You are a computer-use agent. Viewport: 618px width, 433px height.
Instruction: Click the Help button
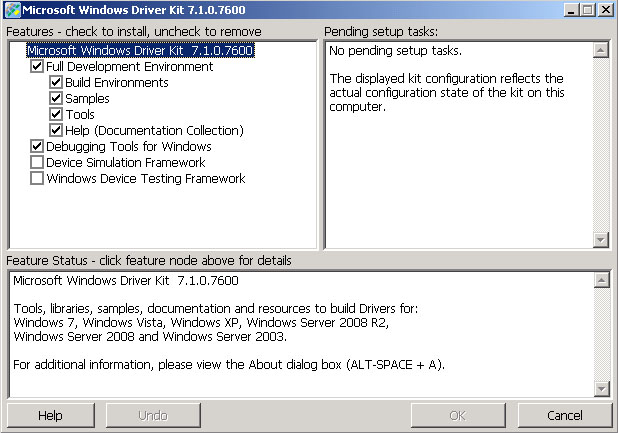click(50, 415)
